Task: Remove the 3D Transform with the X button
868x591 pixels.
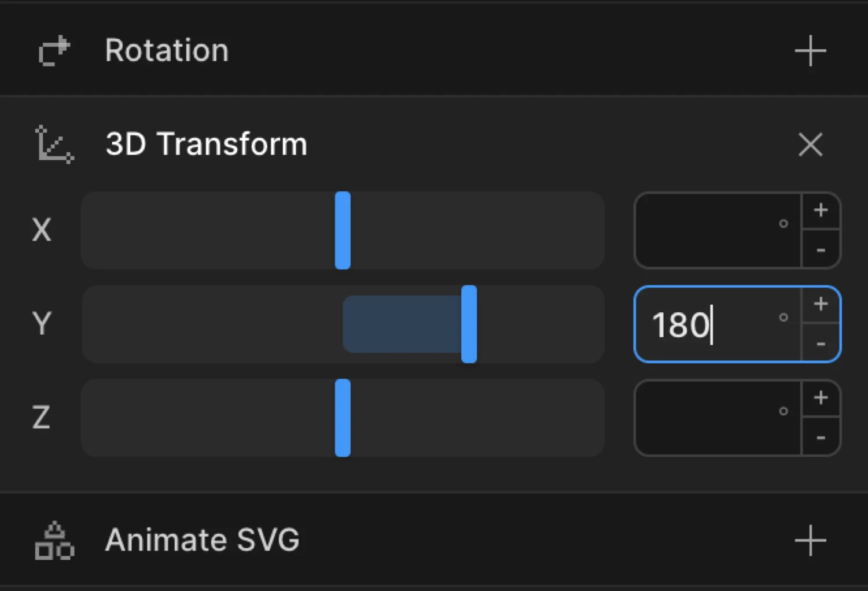Action: (810, 145)
